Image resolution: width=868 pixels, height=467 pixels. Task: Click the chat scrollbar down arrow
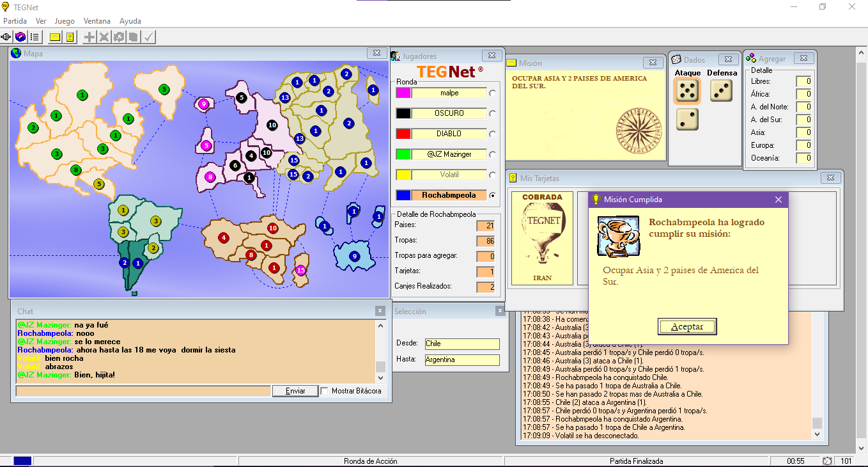[x=380, y=378]
